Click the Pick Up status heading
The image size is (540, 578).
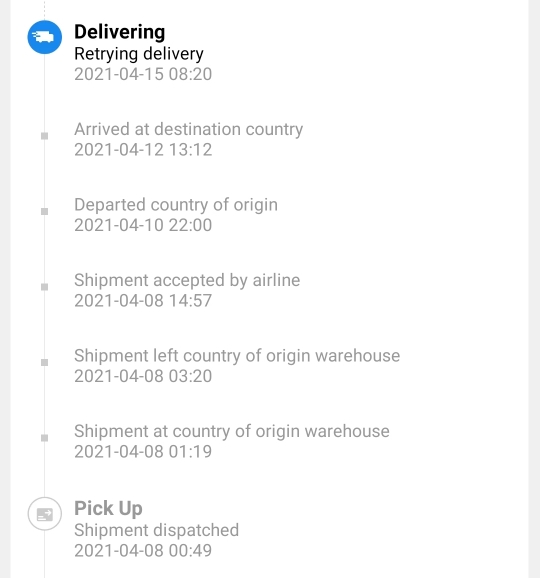[108, 509]
